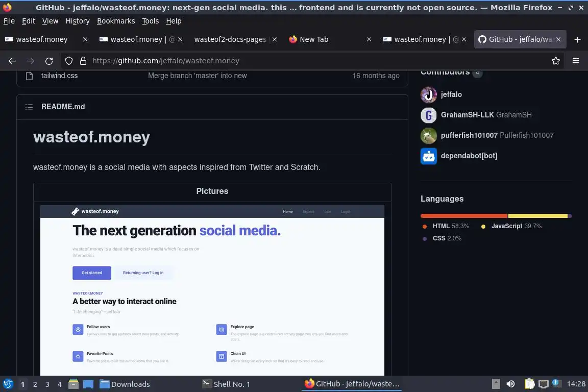The image size is (588, 392).
Task: Open the Firefox hamburger menu
Action: (576, 61)
